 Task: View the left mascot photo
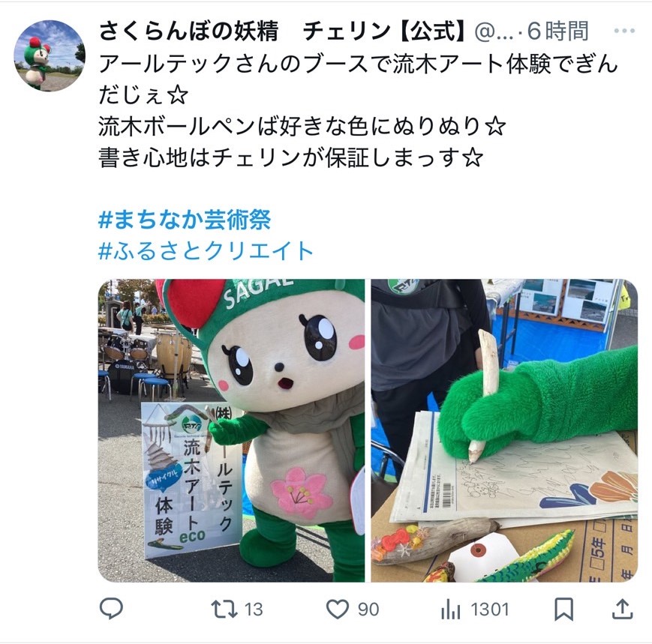click(231, 430)
